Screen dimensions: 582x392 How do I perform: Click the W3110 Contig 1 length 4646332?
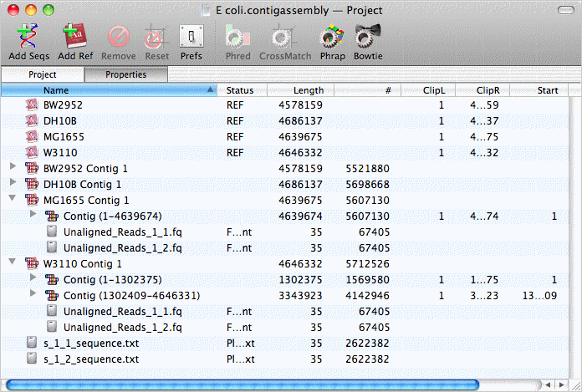300,263
